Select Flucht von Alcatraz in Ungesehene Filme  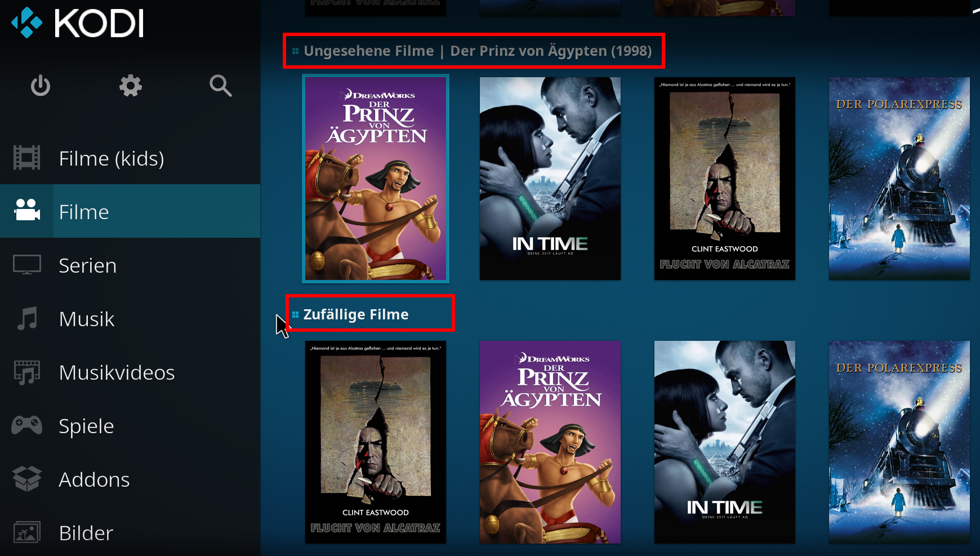coord(725,179)
